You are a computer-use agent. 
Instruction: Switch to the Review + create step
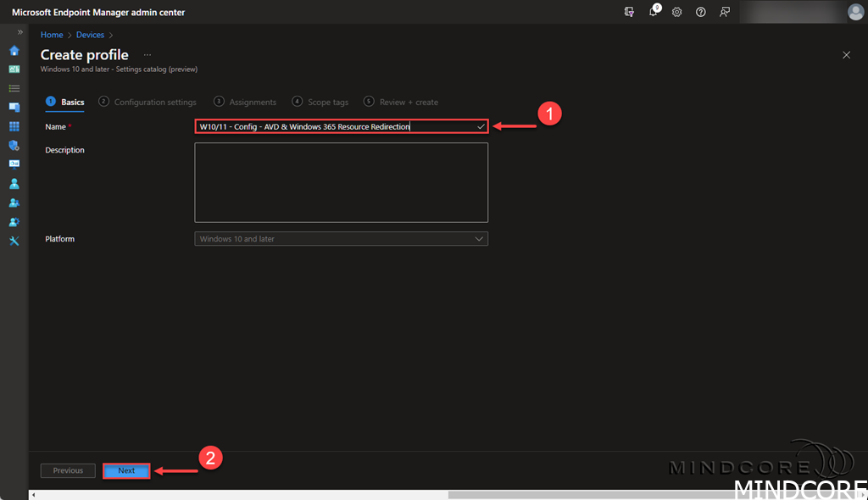(409, 102)
